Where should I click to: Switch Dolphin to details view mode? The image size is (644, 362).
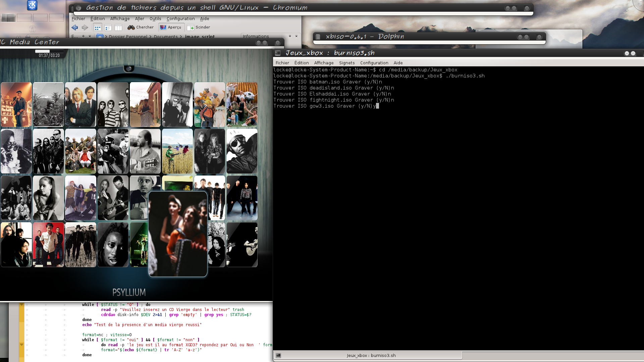[108, 27]
